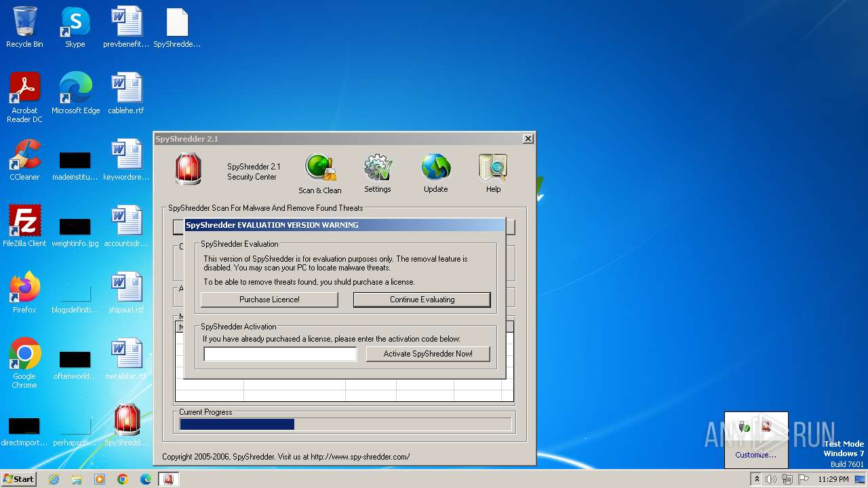Screen dimensions: 868x488
Task: Open CCleaner desktop shortcut
Action: click(24, 160)
